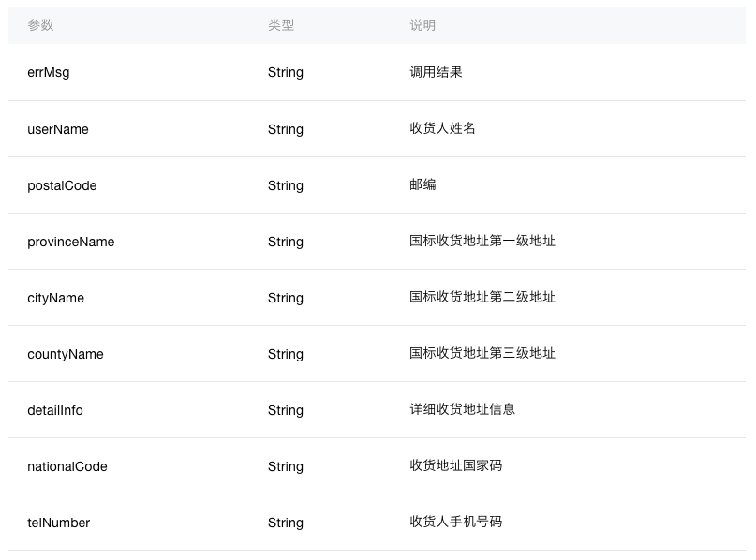Select the 详细收货地址信息 description text
This screenshot has height=560, width=756.
(462, 409)
